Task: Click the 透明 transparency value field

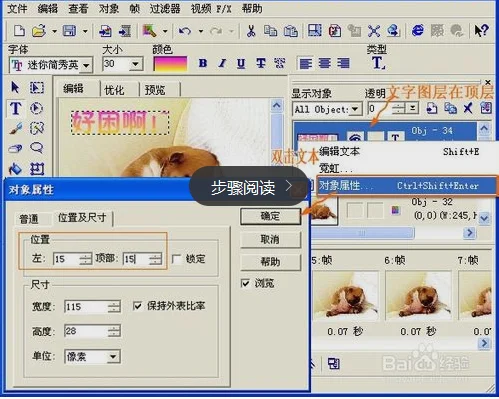Action: click(x=380, y=109)
